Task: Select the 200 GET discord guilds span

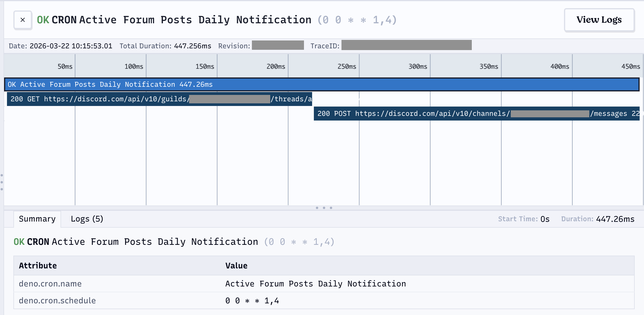Action: [x=159, y=99]
